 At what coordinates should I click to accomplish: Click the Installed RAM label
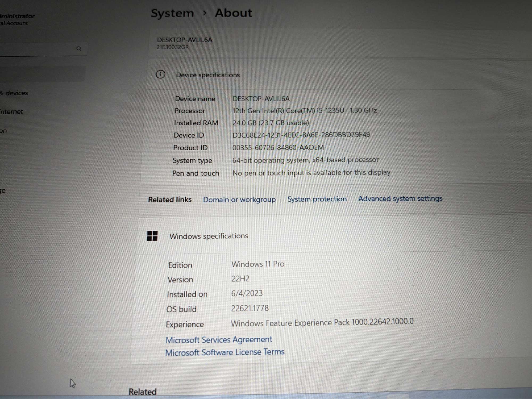[196, 123]
